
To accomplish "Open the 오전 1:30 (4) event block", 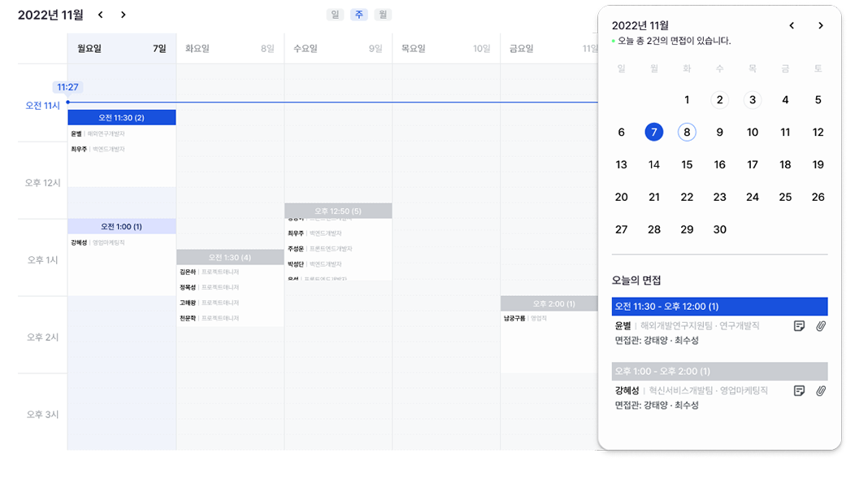I will pyautogui.click(x=230, y=257).
